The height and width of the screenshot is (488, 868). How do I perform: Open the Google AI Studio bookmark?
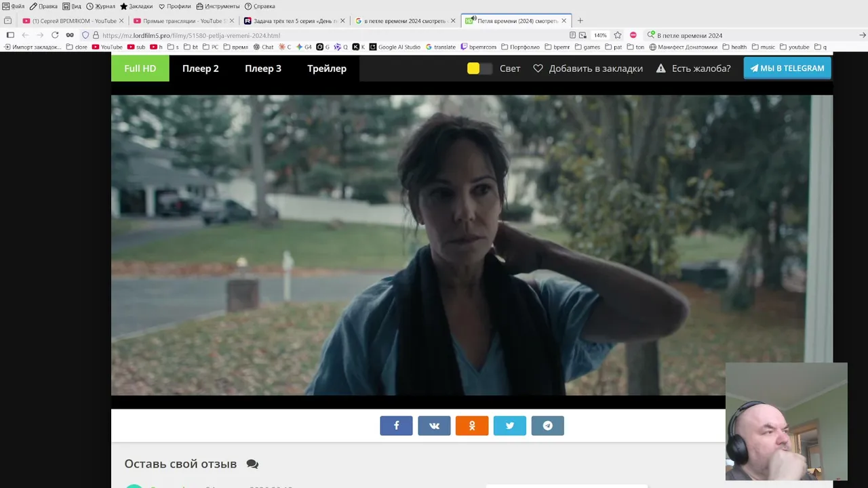[x=395, y=47]
